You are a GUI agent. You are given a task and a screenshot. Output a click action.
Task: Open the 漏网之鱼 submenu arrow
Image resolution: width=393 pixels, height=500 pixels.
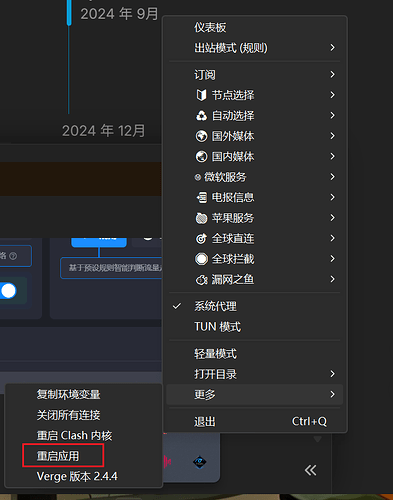[332, 279]
